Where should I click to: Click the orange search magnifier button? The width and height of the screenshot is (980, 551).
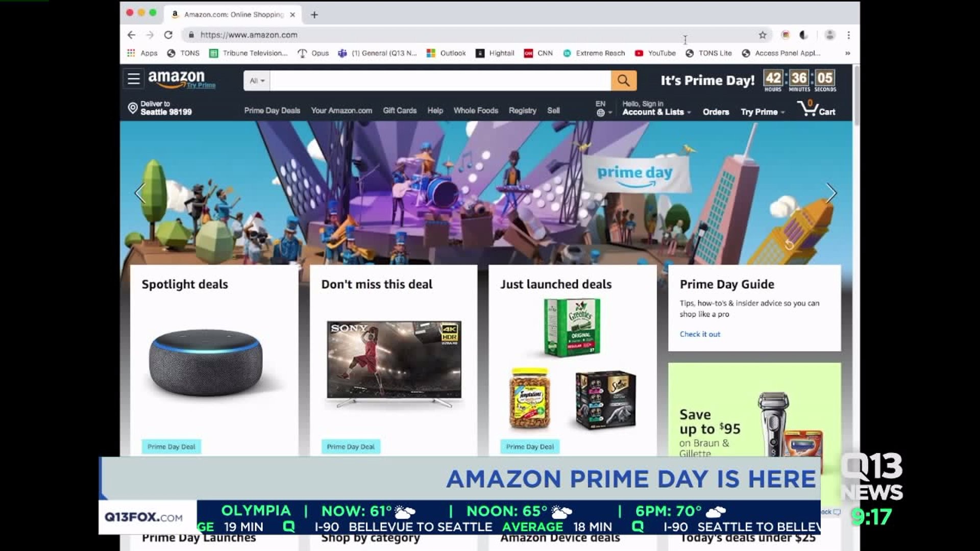click(x=623, y=81)
